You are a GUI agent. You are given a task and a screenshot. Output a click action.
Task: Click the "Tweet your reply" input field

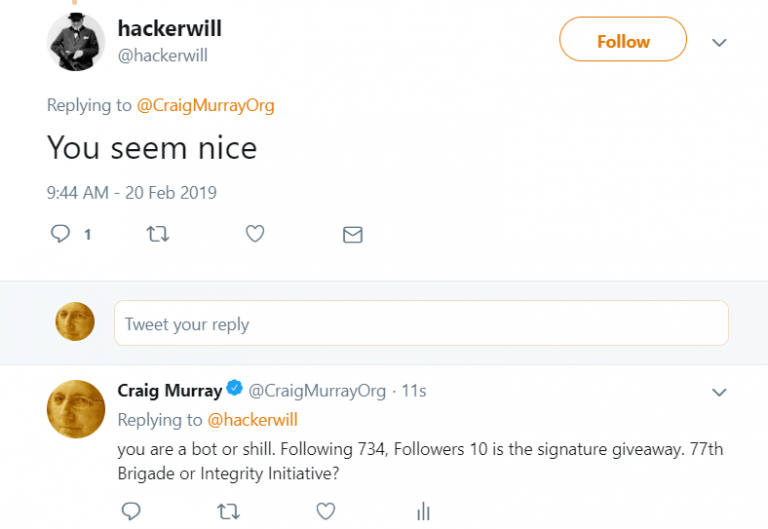420,324
